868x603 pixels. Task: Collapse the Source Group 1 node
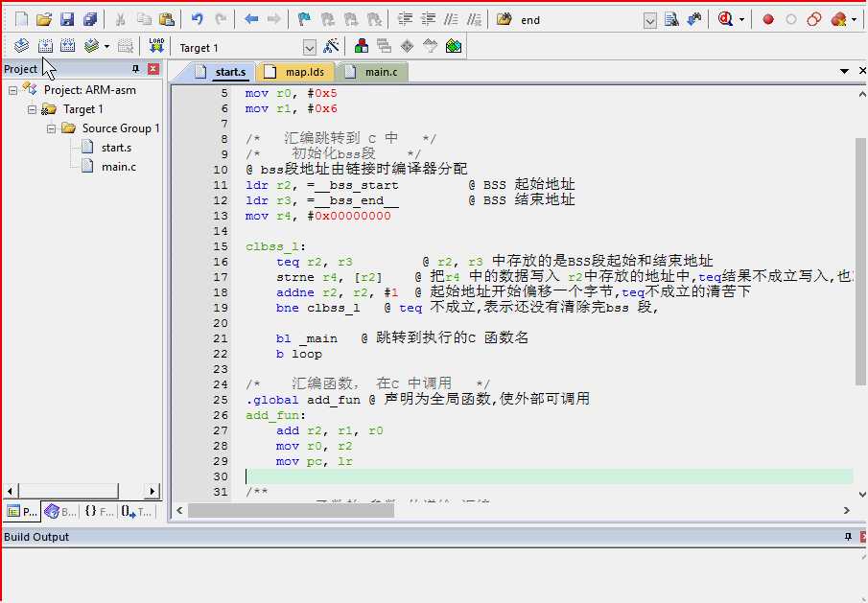pos(51,128)
